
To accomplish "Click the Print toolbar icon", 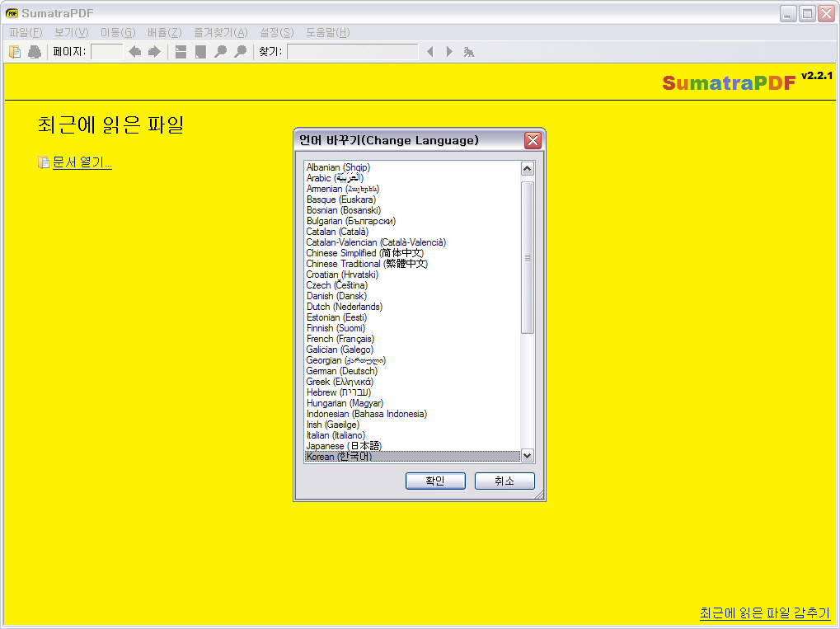I will [x=35, y=52].
